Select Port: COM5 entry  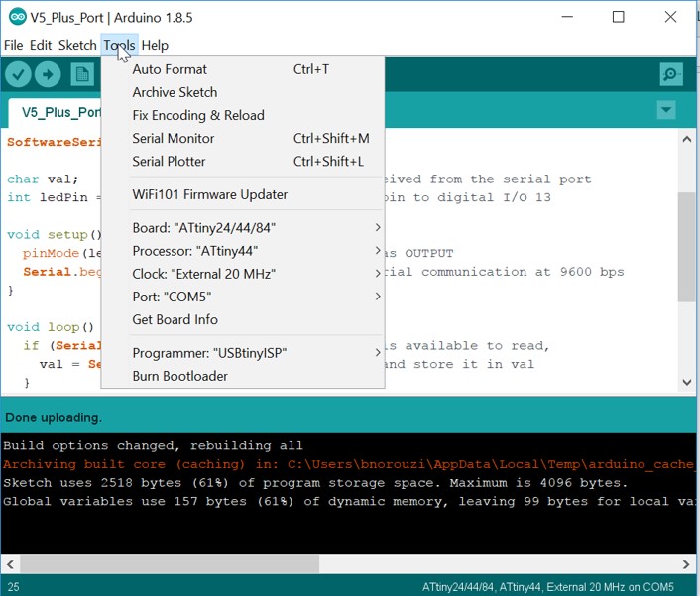point(243,297)
